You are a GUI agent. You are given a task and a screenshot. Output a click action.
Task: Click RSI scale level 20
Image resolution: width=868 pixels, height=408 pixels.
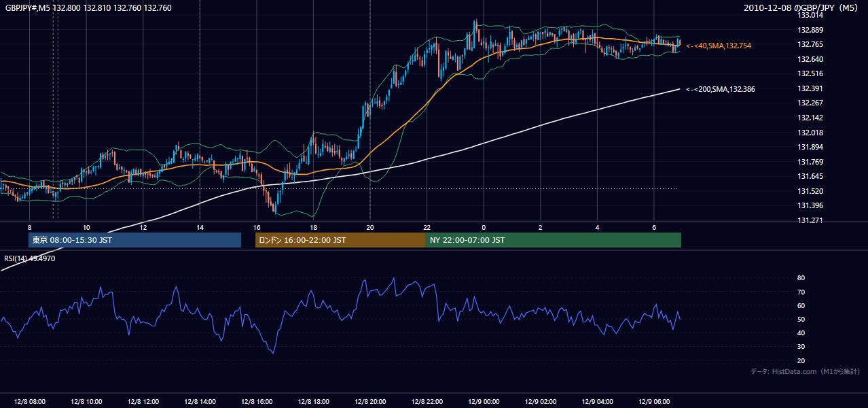tap(801, 360)
